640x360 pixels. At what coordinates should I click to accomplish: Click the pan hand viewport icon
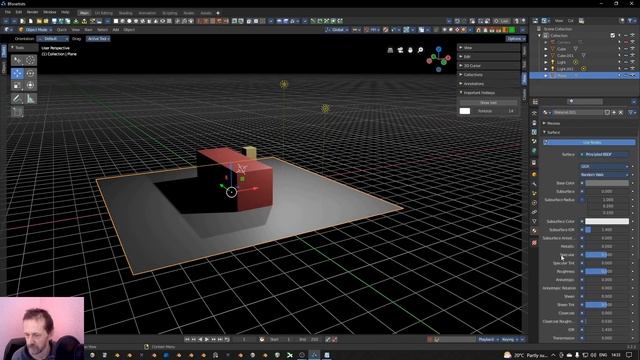click(x=410, y=50)
